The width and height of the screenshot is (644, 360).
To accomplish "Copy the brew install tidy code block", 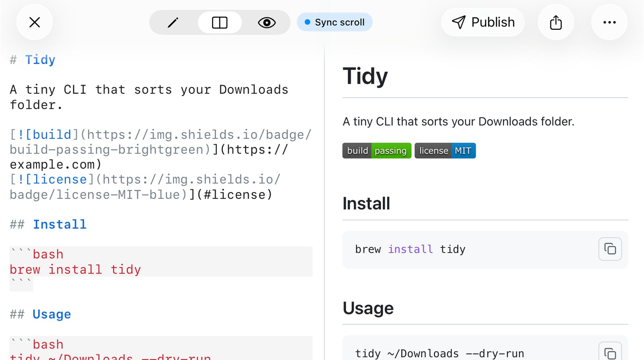I will click(610, 249).
